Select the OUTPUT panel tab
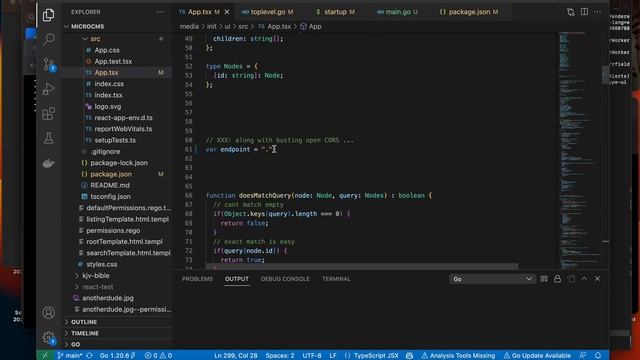640x360 pixels. pyautogui.click(x=237, y=279)
